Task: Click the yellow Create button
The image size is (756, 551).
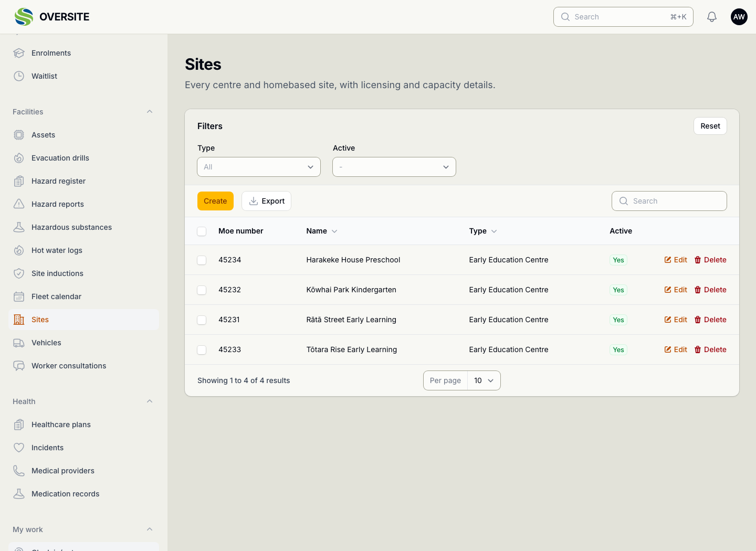Action: [215, 201]
